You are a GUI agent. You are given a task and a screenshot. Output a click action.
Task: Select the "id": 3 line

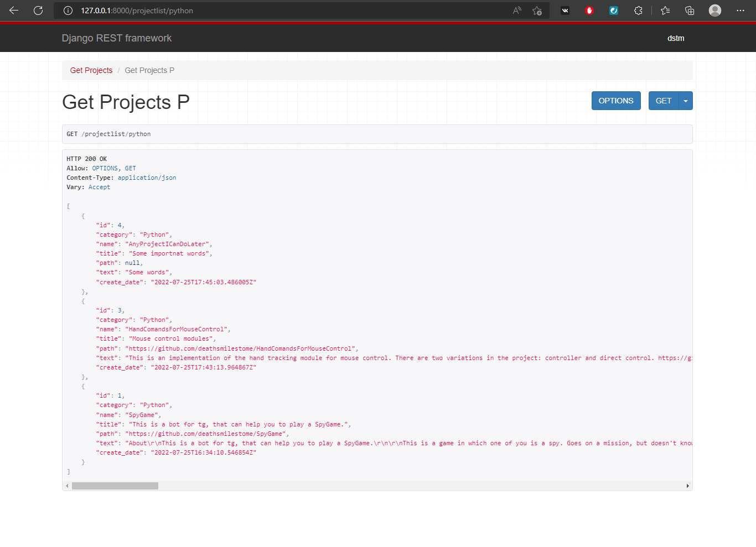point(110,310)
